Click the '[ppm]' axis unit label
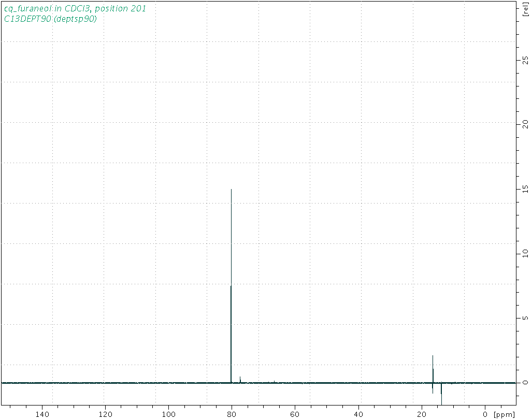Screen dimensions: 532x420 (x=505, y=414)
